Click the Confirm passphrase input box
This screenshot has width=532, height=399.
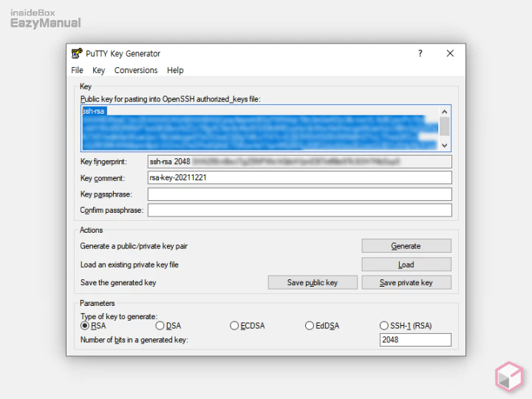click(x=299, y=211)
